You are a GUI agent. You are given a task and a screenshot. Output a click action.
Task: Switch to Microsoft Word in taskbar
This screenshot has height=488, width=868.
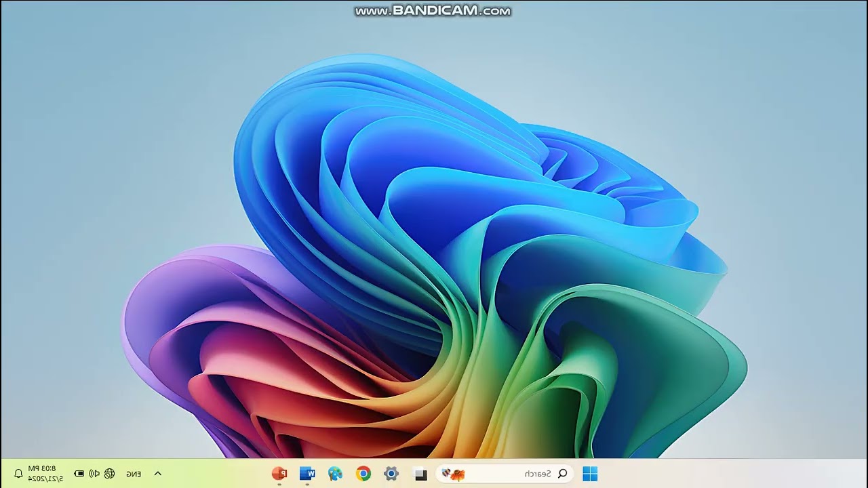click(x=307, y=473)
